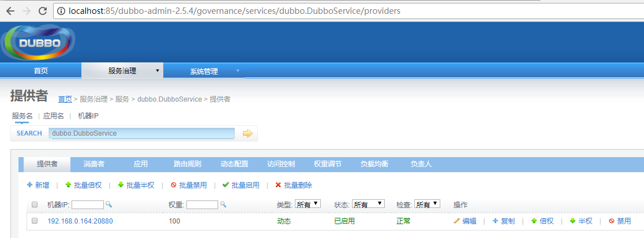Select the 服务名 search type
Image resolution: width=644 pixels, height=238 pixels.
pyautogui.click(x=22, y=116)
